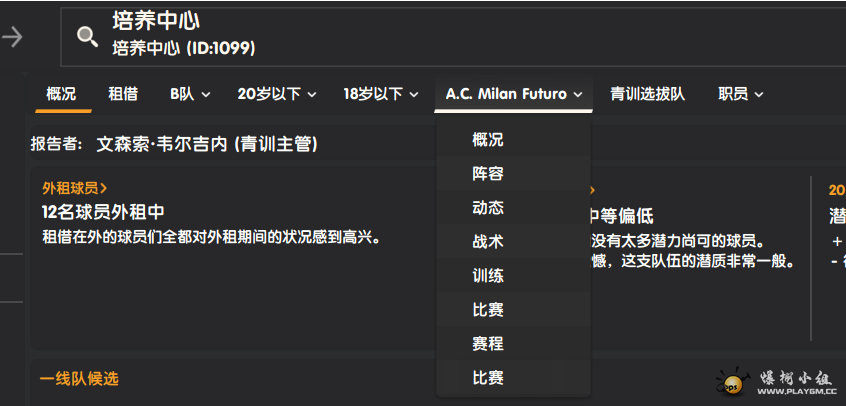Expand the B队 dropdown
The image size is (846, 406).
click(x=190, y=94)
